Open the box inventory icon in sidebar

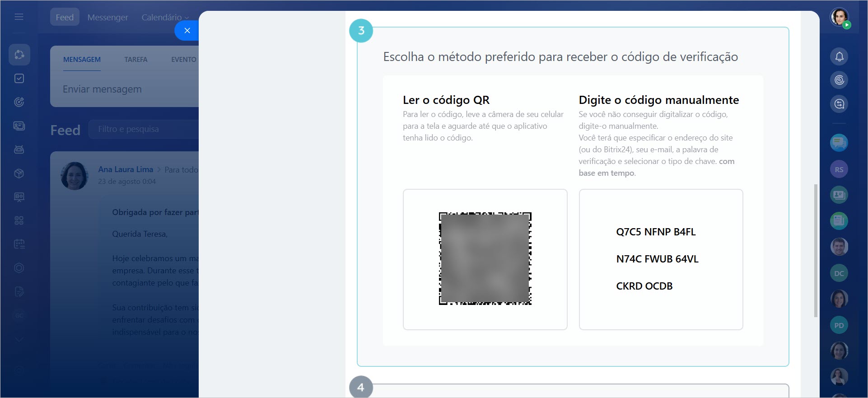(19, 173)
